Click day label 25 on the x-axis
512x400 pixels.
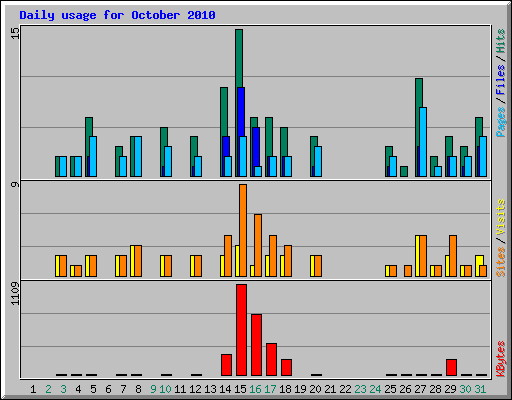pos(390,389)
